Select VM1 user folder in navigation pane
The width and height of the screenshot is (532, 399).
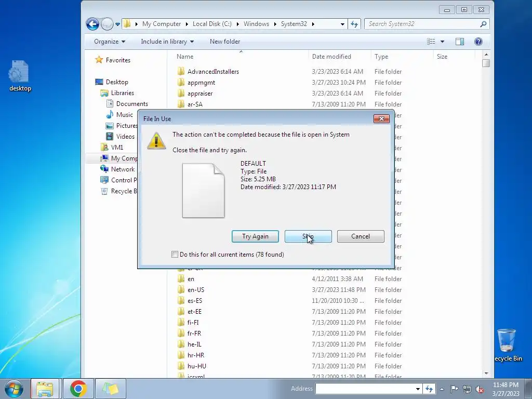click(112, 147)
